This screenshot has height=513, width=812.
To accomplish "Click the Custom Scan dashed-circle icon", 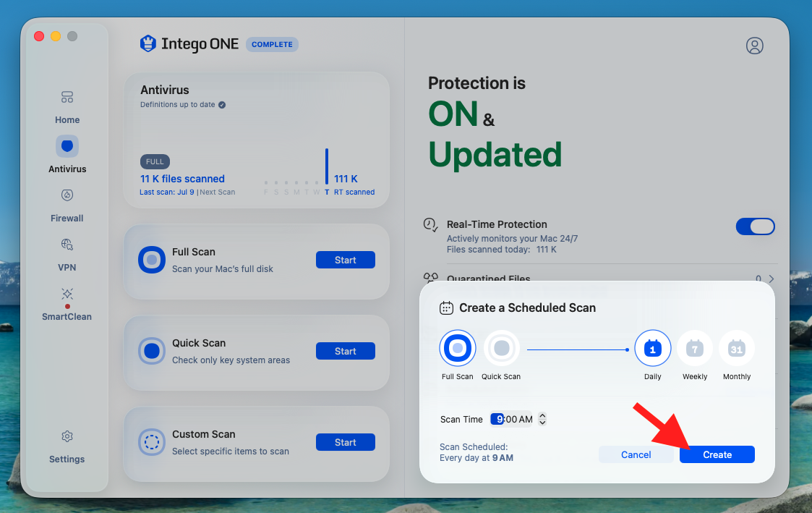I will click(152, 442).
